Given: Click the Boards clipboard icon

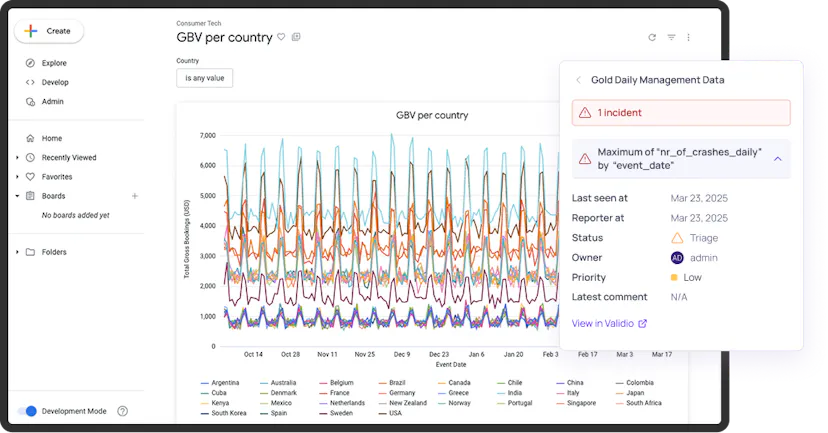Looking at the screenshot, I should [x=30, y=196].
